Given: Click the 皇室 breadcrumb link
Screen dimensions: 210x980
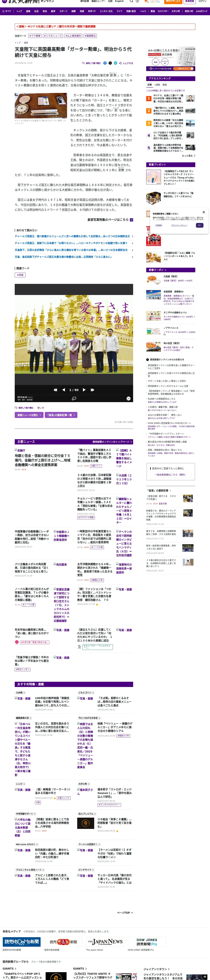Looking at the screenshot, I should pyautogui.click(x=26, y=43).
